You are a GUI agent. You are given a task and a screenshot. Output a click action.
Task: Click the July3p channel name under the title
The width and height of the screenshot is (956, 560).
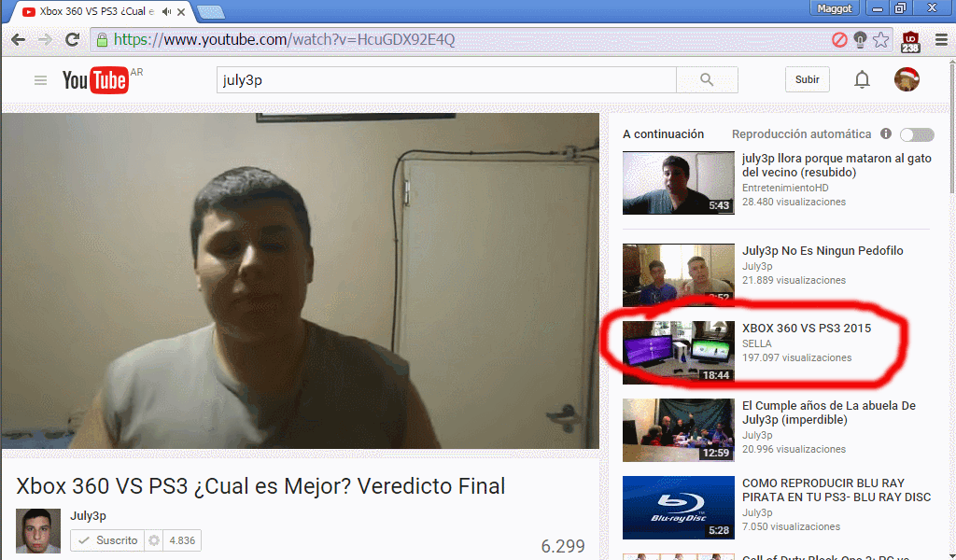click(89, 515)
